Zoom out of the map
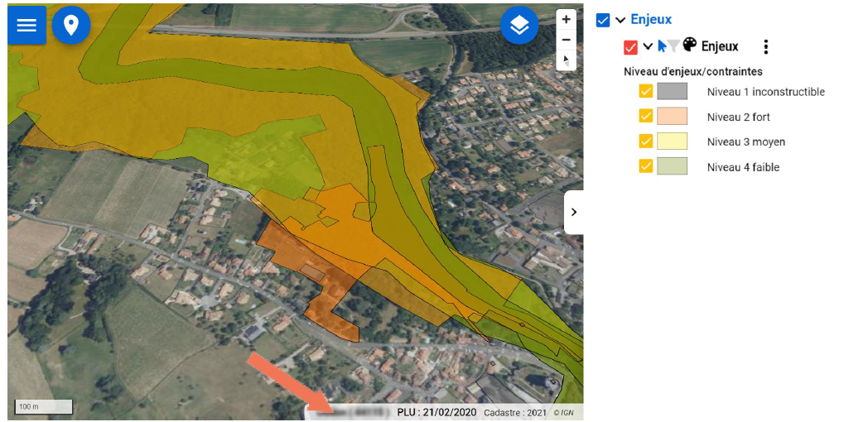 [x=566, y=39]
